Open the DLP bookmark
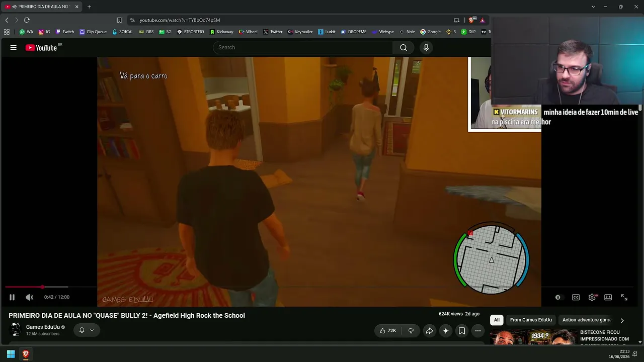The width and height of the screenshot is (644, 362). [x=468, y=32]
